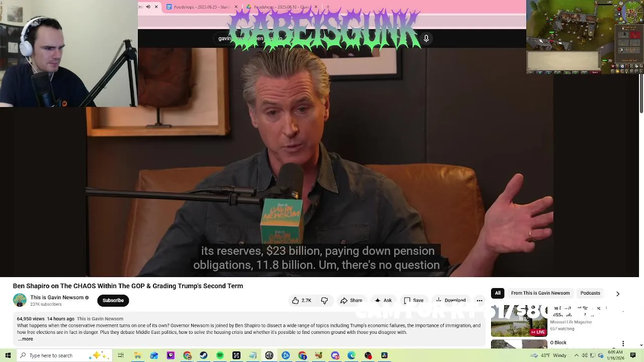Open the This is Gavin Newsom channel name

(x=57, y=297)
